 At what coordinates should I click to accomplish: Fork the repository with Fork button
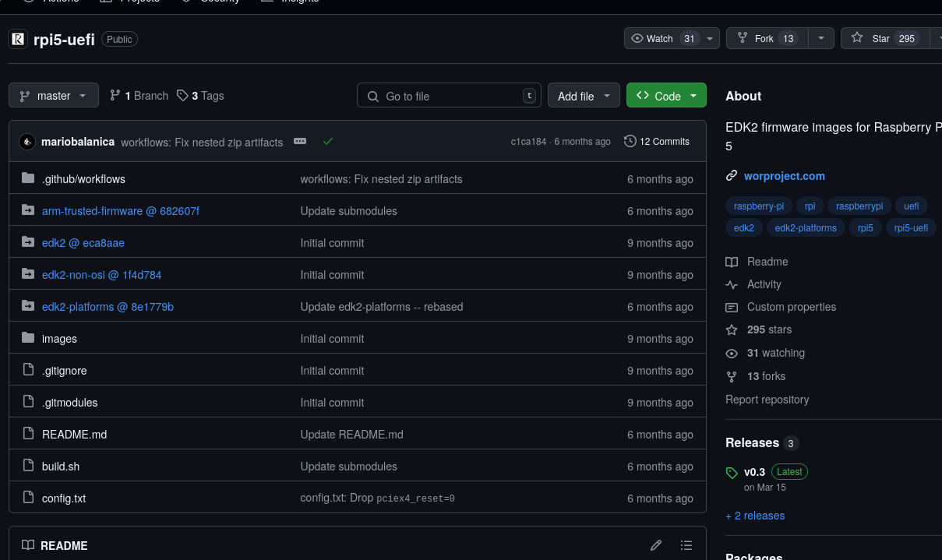(x=767, y=38)
